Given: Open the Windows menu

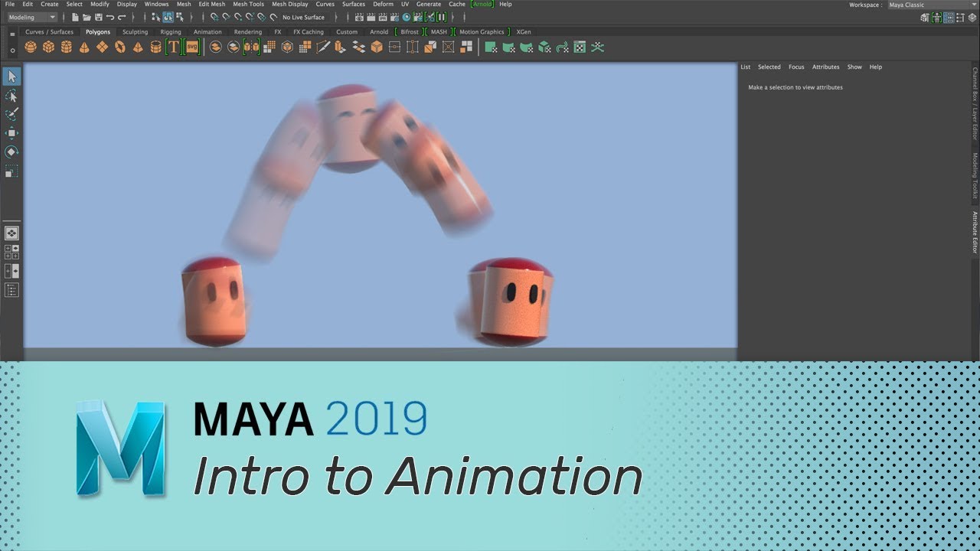Looking at the screenshot, I should (x=156, y=4).
